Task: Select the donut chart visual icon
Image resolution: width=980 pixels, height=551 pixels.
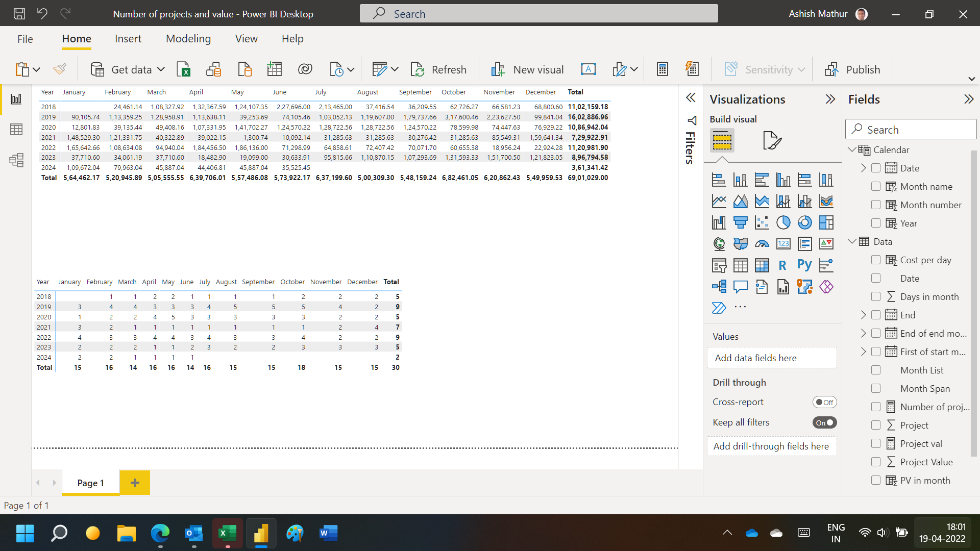Action: click(804, 222)
